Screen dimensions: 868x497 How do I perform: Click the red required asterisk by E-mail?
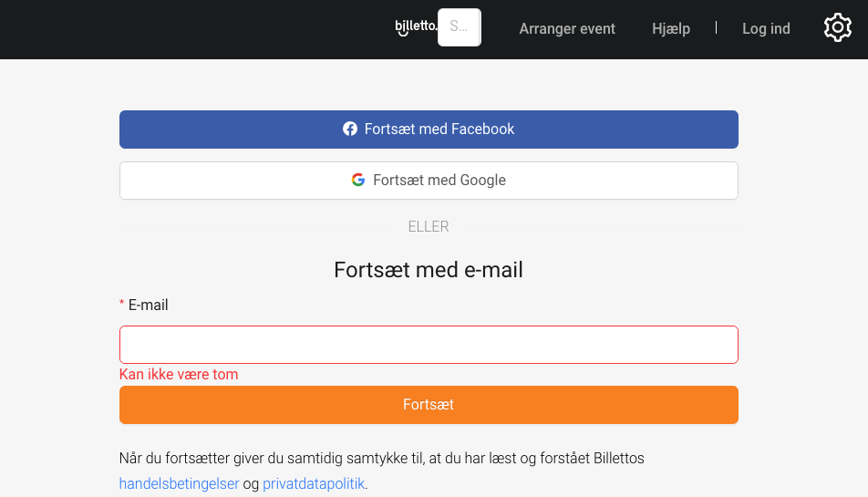(122, 304)
